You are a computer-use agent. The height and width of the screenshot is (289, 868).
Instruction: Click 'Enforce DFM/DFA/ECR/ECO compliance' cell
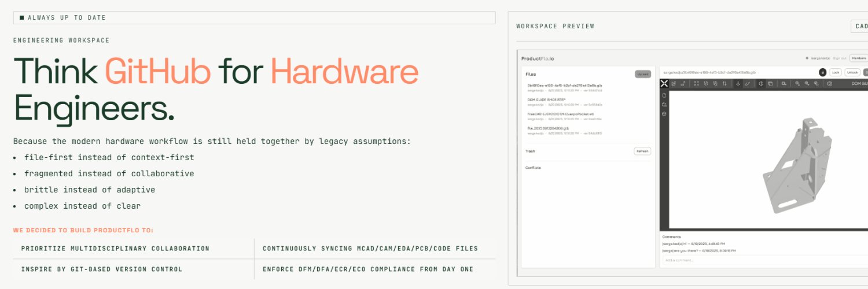375,269
